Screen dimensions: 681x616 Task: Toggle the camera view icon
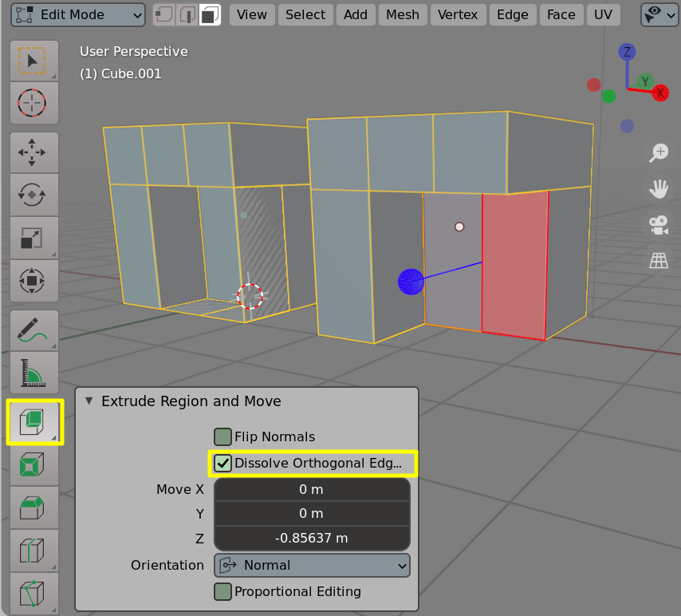[658, 224]
